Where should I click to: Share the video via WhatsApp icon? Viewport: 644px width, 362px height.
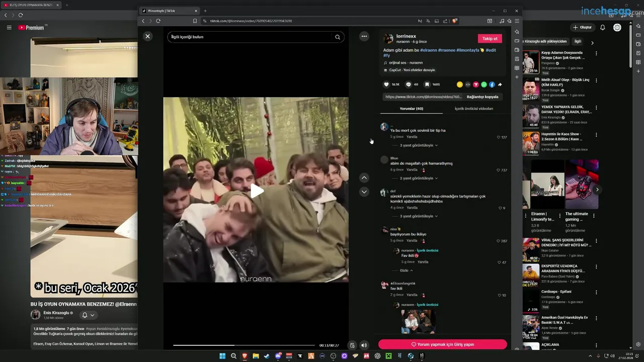click(484, 84)
